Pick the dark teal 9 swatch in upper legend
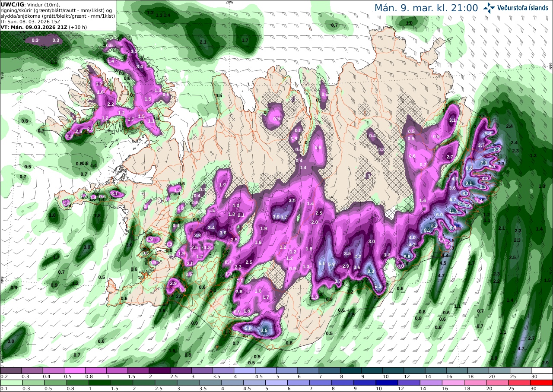553x392 pixels. pos(372,370)
